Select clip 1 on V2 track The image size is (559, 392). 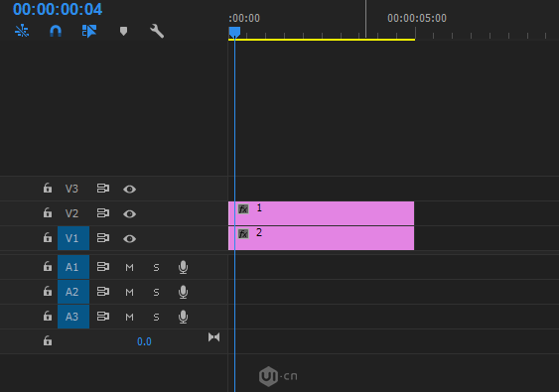tap(322, 213)
